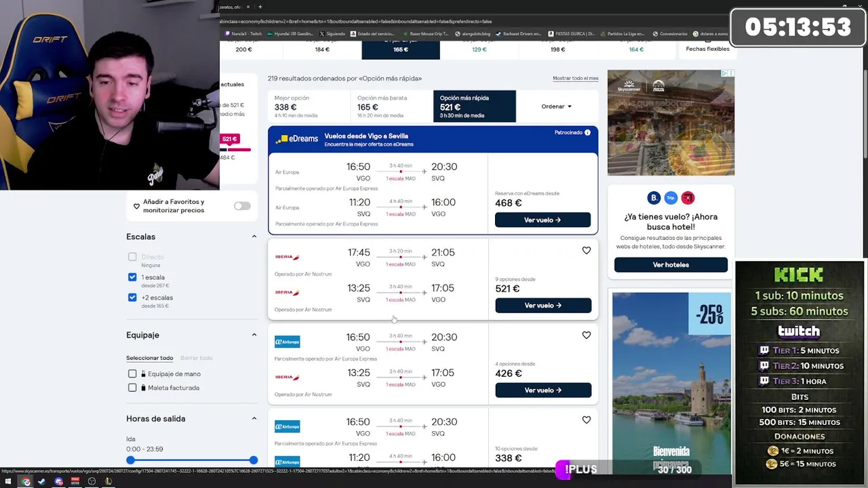
Task: Heart the 338 € Air Europa flight card
Action: (587, 420)
